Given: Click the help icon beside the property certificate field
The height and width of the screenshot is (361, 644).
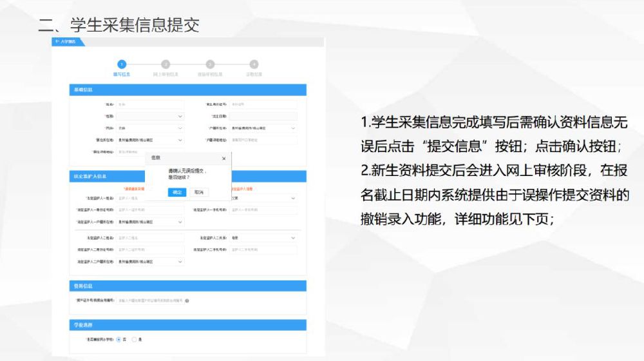Looking at the screenshot, I should pos(187,301).
